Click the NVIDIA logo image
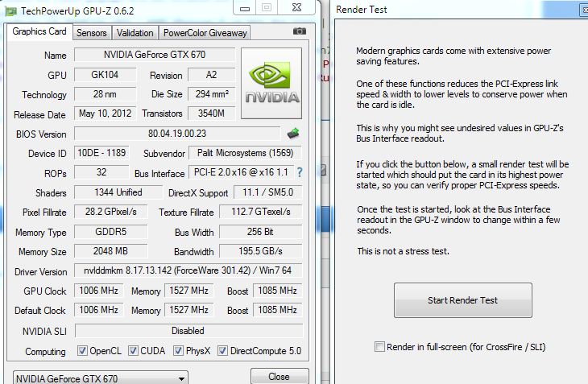 pos(271,83)
